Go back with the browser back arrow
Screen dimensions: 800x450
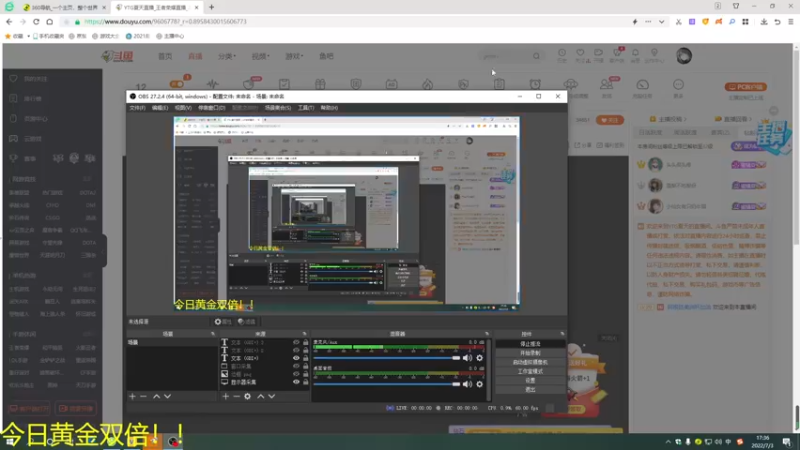[x=9, y=22]
